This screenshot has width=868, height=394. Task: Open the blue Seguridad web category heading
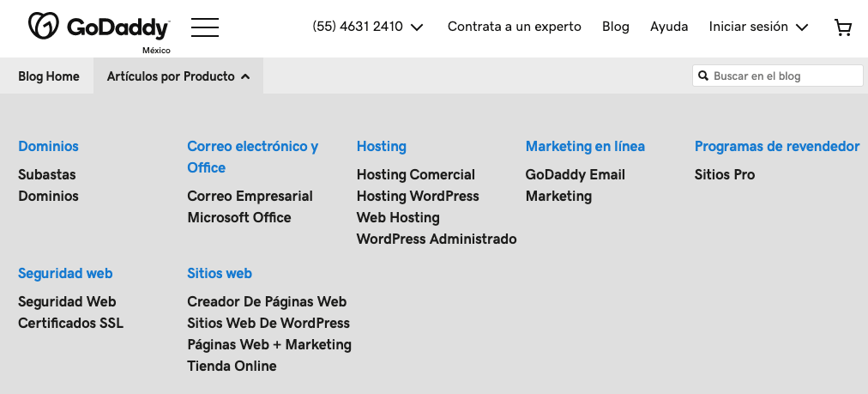[x=65, y=273]
